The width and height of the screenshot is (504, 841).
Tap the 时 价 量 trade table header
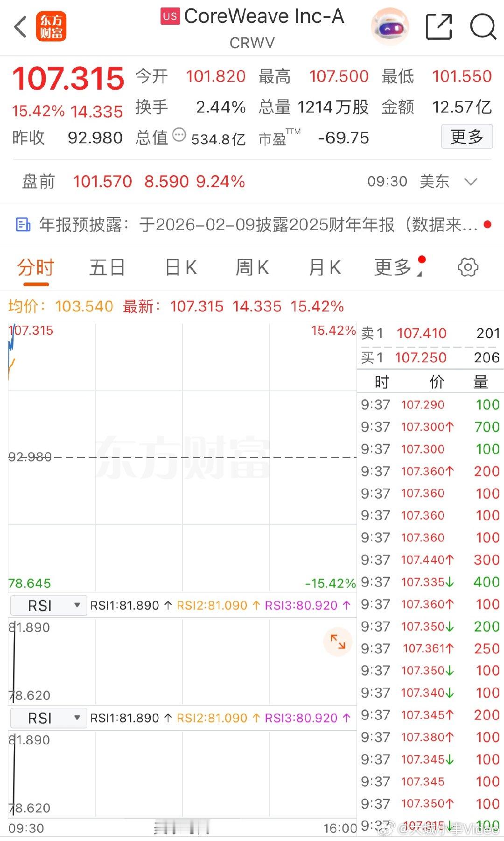point(430,382)
